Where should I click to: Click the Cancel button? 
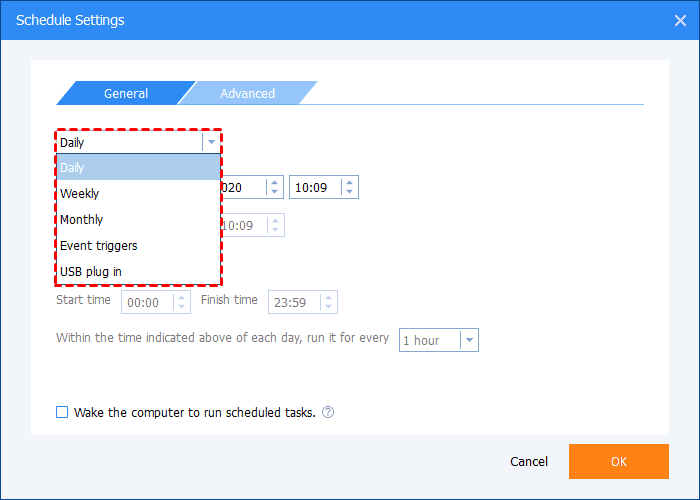click(529, 462)
